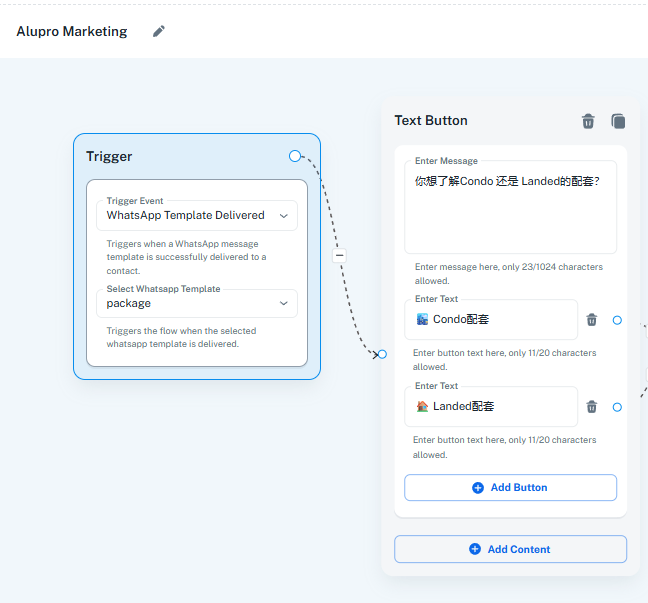The height and width of the screenshot is (603, 648).
Task: Delete the Text Button node via header trash icon
Action: (588, 121)
